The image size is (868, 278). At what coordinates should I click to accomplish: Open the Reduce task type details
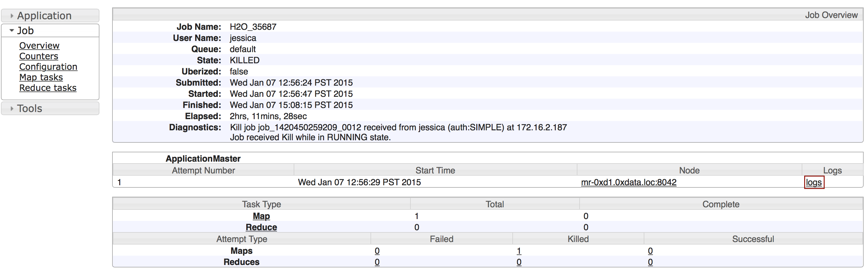click(261, 227)
